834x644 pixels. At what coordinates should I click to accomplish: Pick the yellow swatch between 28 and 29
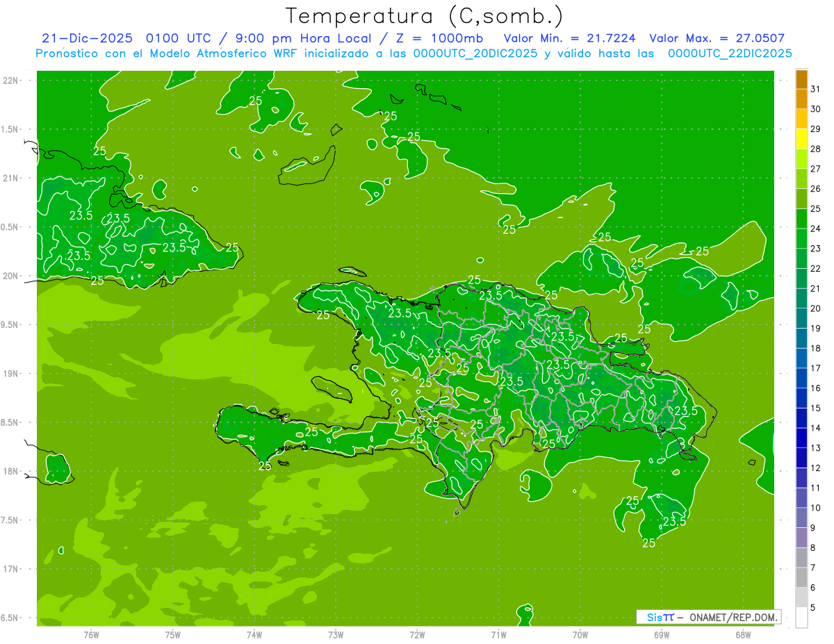click(801, 139)
